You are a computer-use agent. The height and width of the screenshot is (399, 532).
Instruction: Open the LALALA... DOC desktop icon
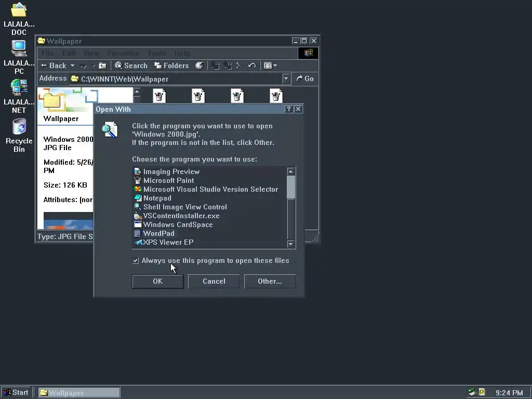(x=19, y=19)
